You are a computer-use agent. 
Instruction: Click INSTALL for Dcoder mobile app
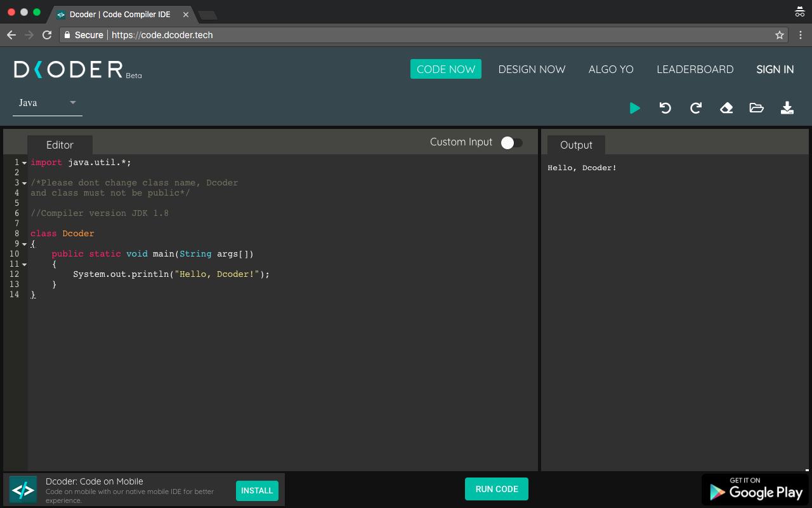[257, 490]
